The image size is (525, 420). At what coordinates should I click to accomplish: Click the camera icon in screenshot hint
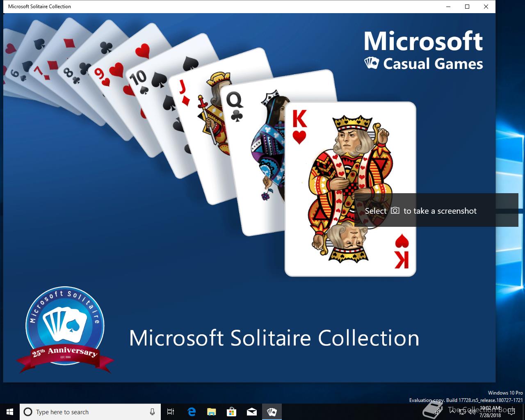point(395,210)
